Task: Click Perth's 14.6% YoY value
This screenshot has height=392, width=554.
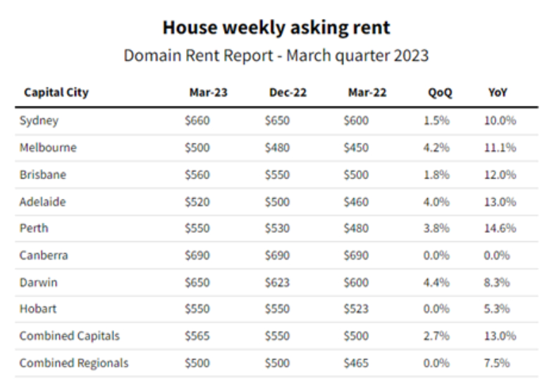Action: 501,228
